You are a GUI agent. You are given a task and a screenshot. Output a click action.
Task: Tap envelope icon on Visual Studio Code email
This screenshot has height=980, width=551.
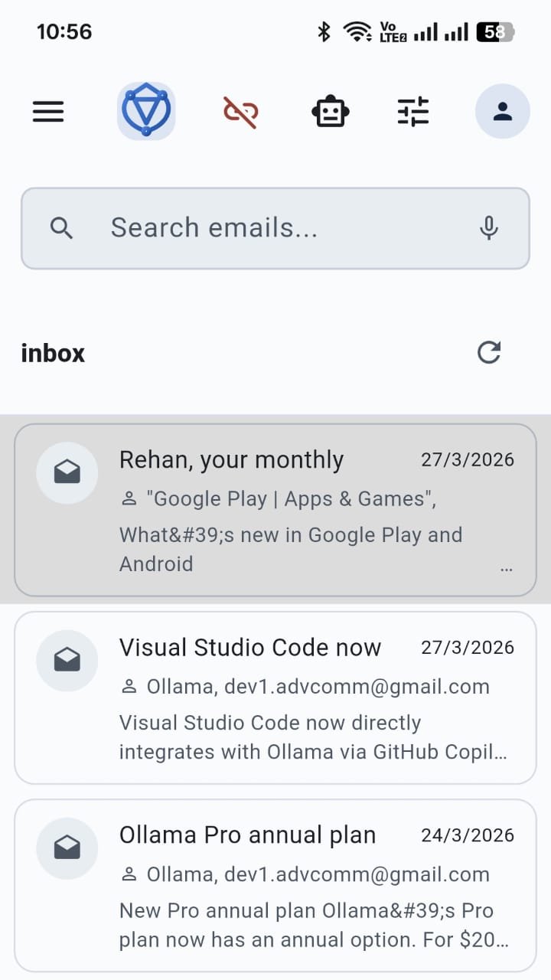click(x=67, y=660)
